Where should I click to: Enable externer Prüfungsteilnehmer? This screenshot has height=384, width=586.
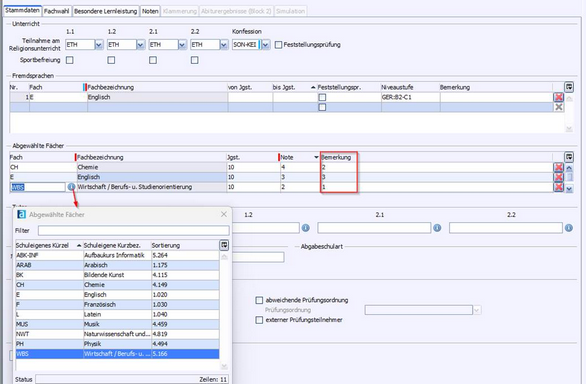click(x=259, y=320)
